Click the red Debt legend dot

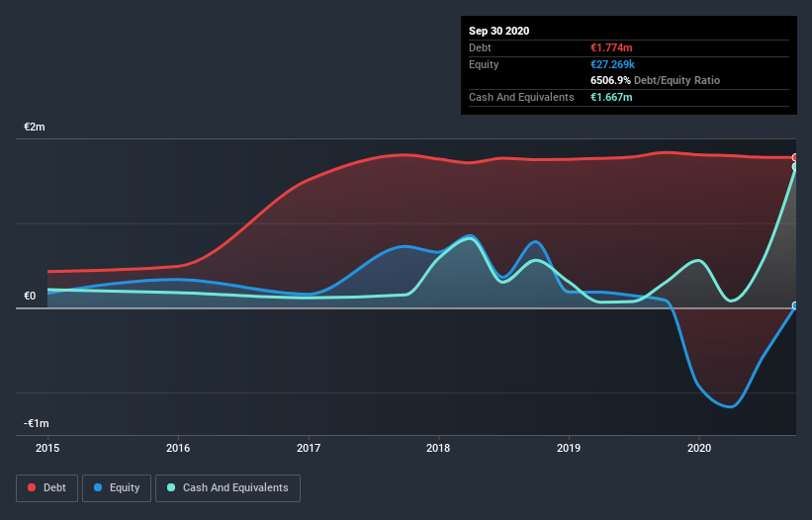click(32, 487)
